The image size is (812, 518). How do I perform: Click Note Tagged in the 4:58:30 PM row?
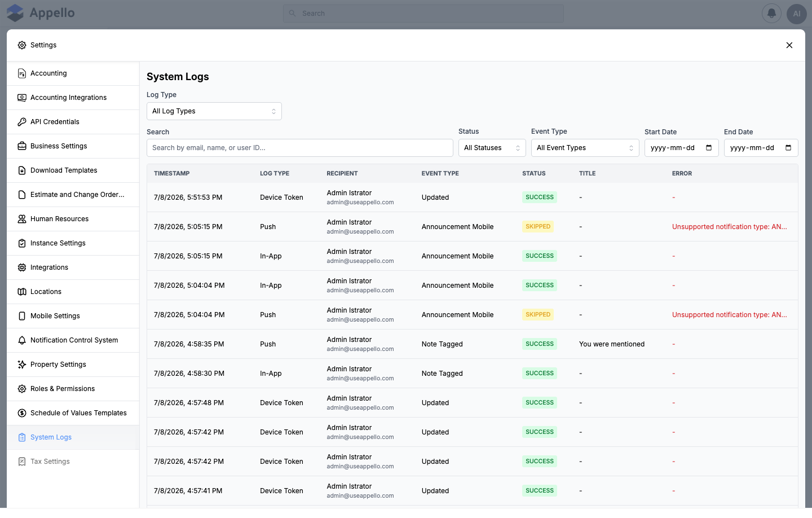point(442,374)
